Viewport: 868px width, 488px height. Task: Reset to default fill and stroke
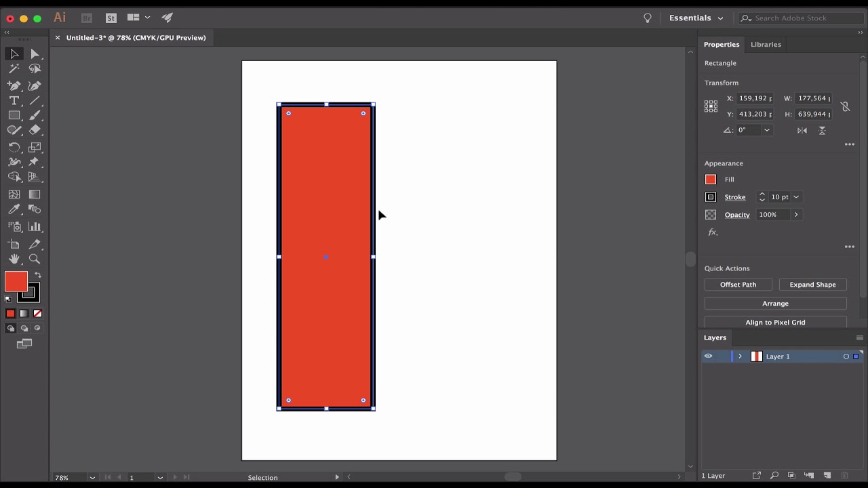coord(8,298)
